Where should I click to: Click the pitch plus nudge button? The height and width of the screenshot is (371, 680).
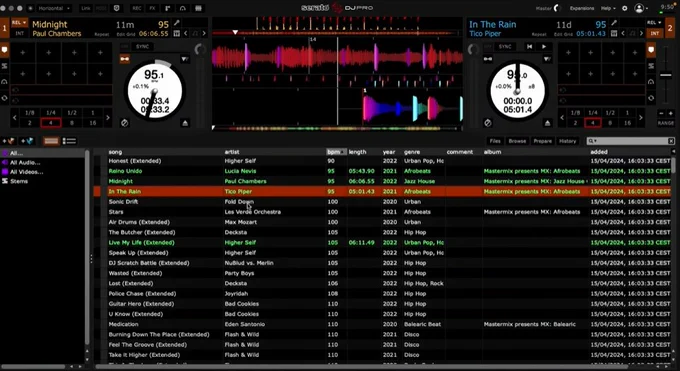click(x=670, y=113)
